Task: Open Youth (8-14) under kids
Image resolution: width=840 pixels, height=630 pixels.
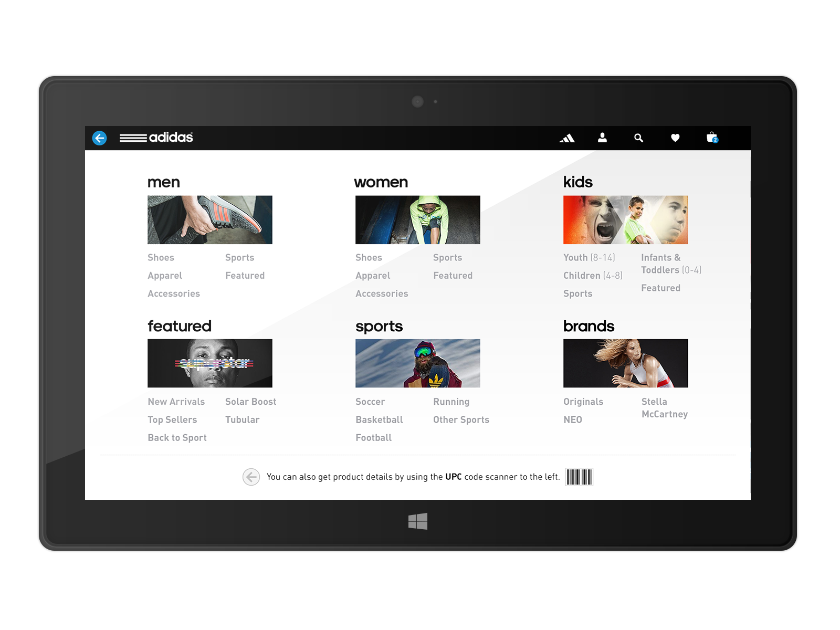Action: click(x=589, y=258)
